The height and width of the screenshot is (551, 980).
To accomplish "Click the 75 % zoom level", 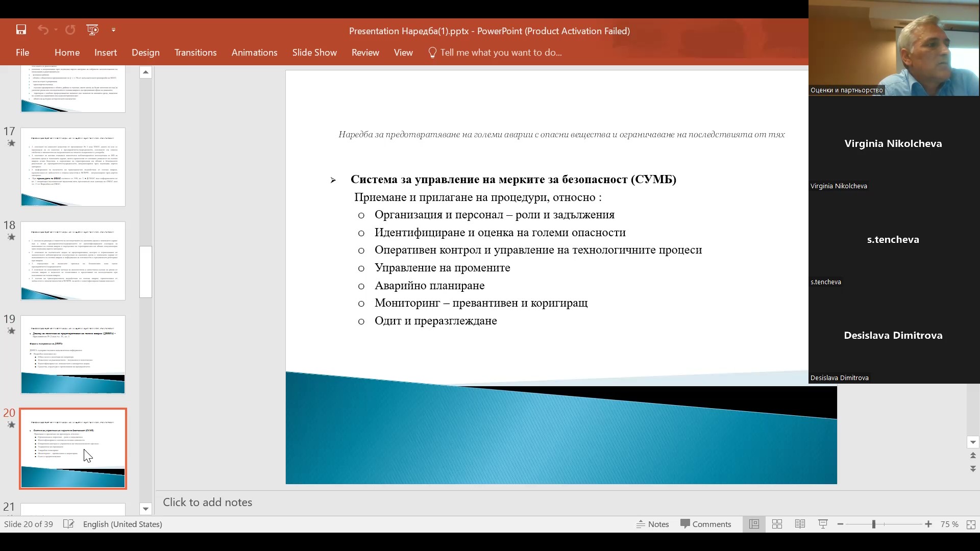I will (949, 524).
